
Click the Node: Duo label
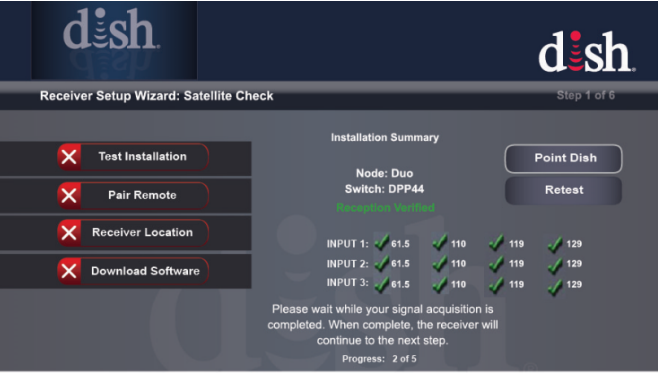pos(384,173)
